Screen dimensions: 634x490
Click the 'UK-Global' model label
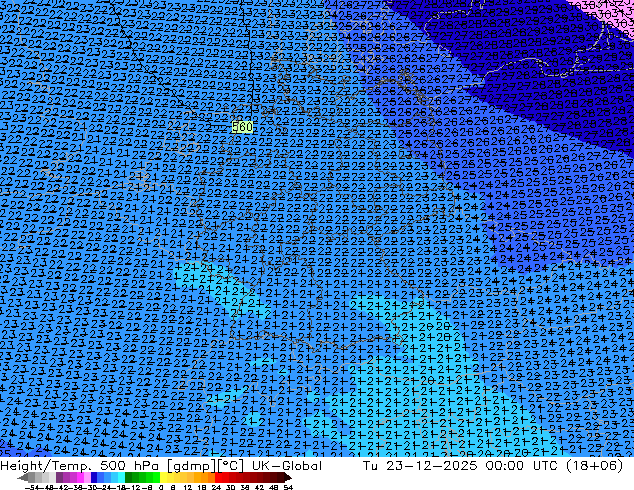pyautogui.click(x=287, y=466)
